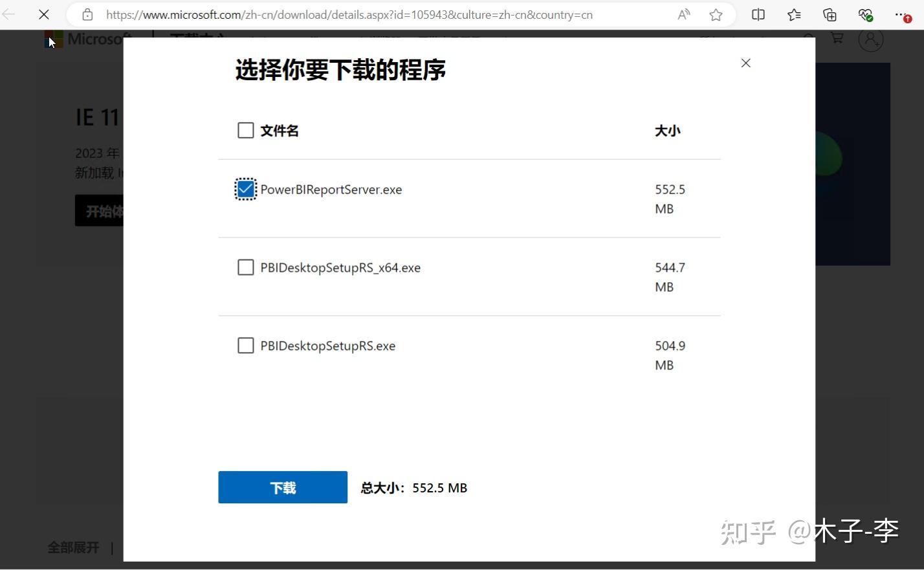Close the download selection dialog
The width and height of the screenshot is (924, 570).
tap(745, 63)
